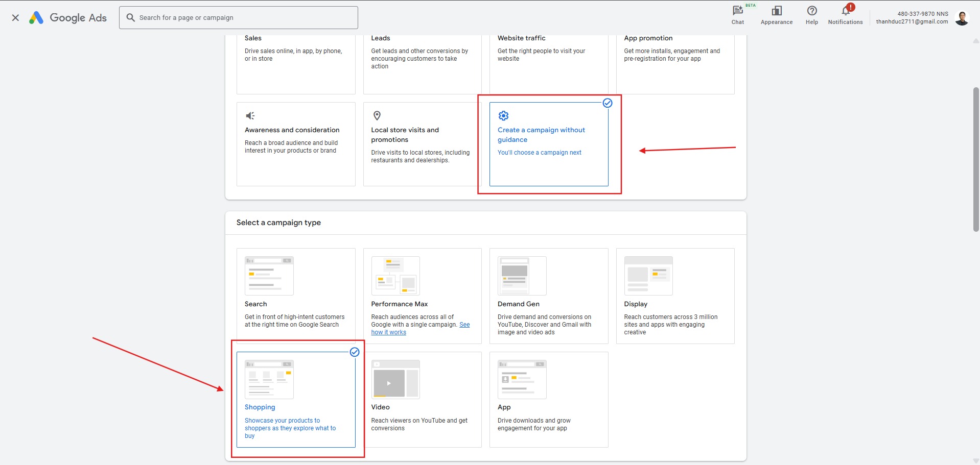The height and width of the screenshot is (465, 980).
Task: Select the Website traffic objective card
Action: 549,64
